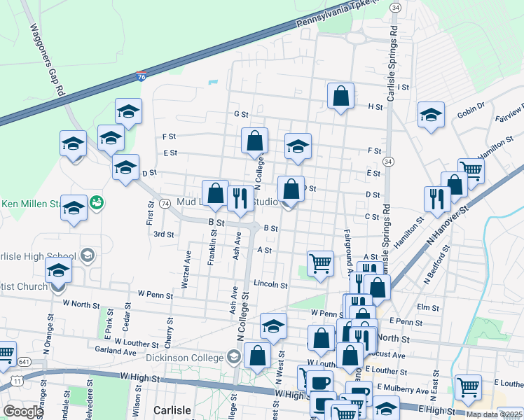The height and width of the screenshot is (420, 524).
Task: Select the graduation cap marker above N West St
Action: tap(273, 325)
